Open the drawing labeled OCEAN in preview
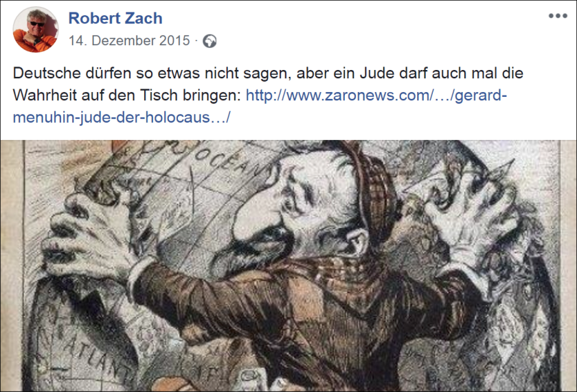 click(x=288, y=266)
